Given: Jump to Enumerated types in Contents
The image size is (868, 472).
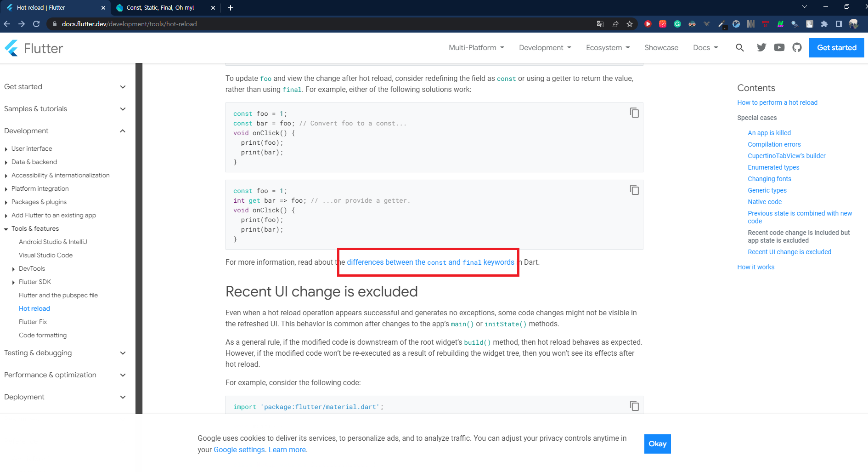Looking at the screenshot, I should click(773, 167).
